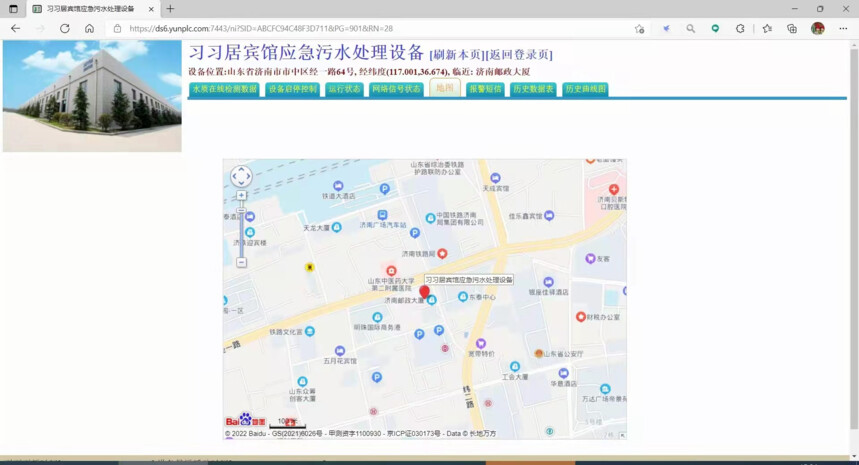Screen dimensions: 859x465
Task: Click the blue bird extension icon
Action: click(666, 28)
